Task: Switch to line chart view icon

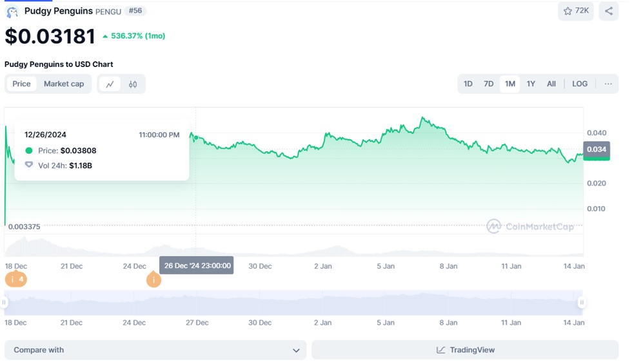Action: 110,84
